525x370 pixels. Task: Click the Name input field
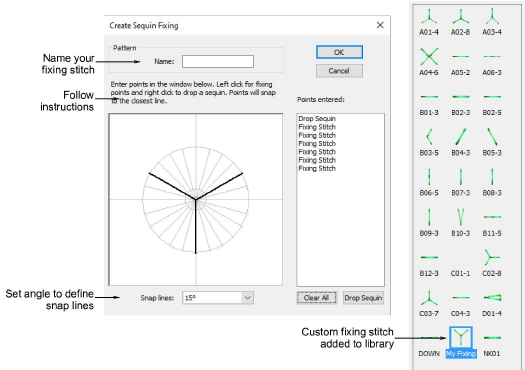218,61
